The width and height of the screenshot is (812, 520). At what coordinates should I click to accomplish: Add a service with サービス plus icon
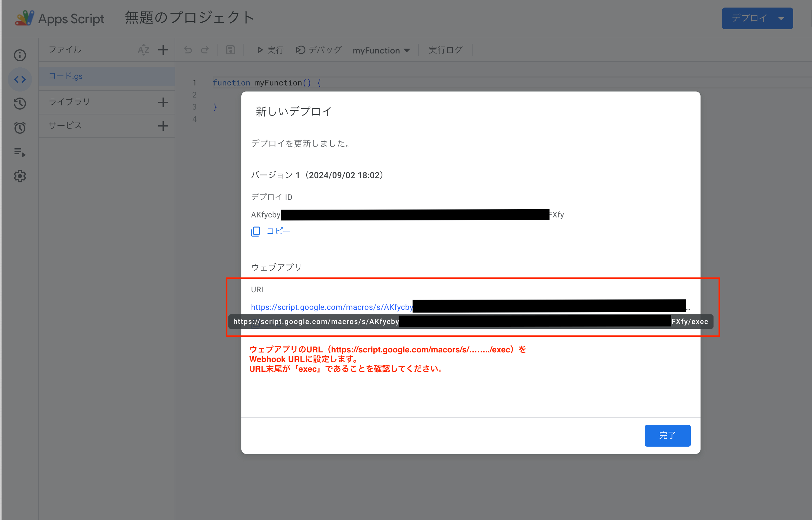click(x=163, y=126)
